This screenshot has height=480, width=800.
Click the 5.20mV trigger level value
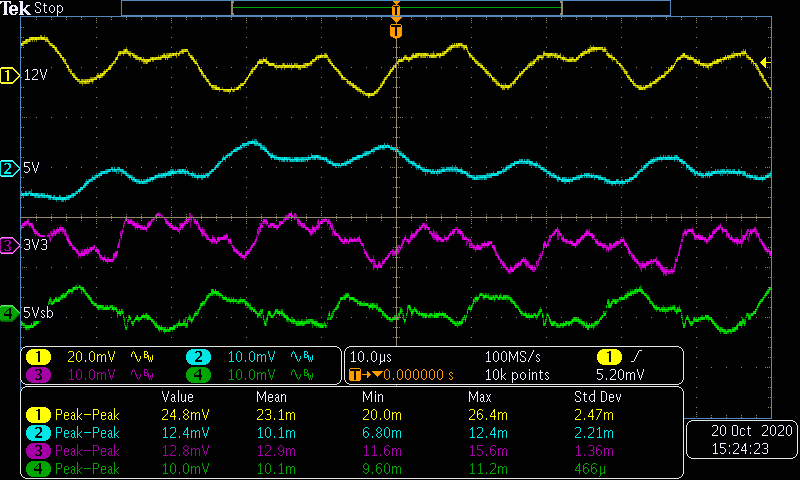(x=620, y=375)
